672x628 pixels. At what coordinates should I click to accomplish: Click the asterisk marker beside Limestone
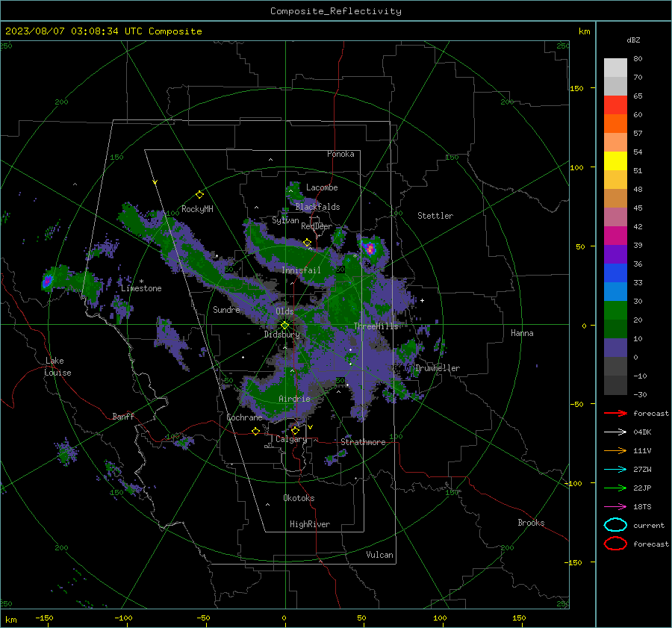(x=141, y=282)
